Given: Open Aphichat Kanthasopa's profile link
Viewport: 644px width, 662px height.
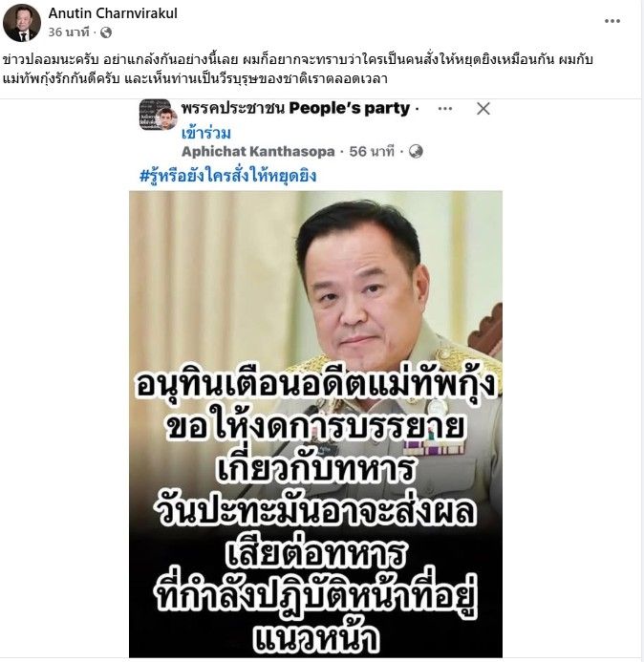Looking at the screenshot, I should coord(258,151).
